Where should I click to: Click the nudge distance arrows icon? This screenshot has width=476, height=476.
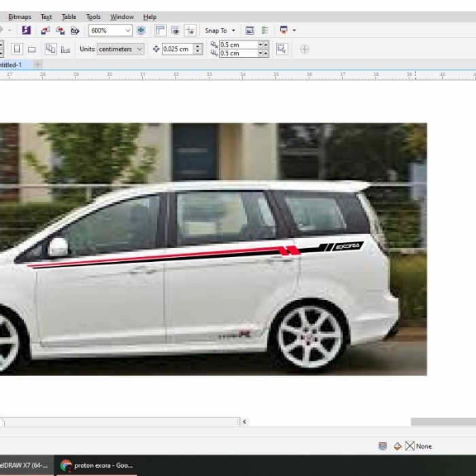[x=156, y=49]
